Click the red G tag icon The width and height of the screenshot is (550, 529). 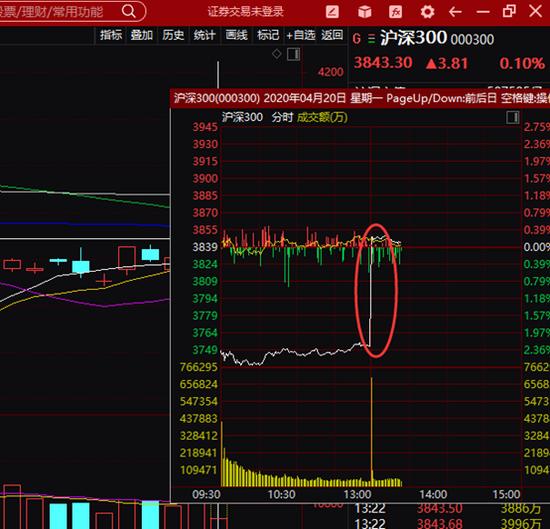[x=357, y=38]
